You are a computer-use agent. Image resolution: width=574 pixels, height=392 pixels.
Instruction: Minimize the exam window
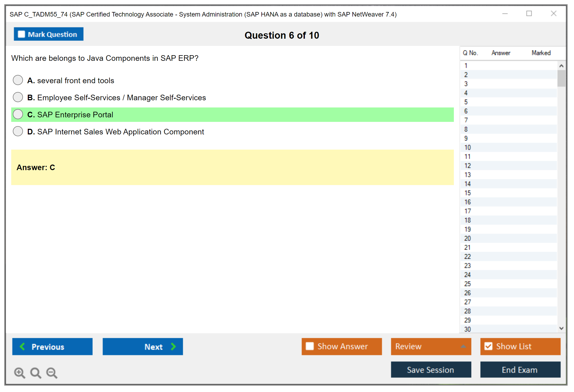pyautogui.click(x=505, y=14)
